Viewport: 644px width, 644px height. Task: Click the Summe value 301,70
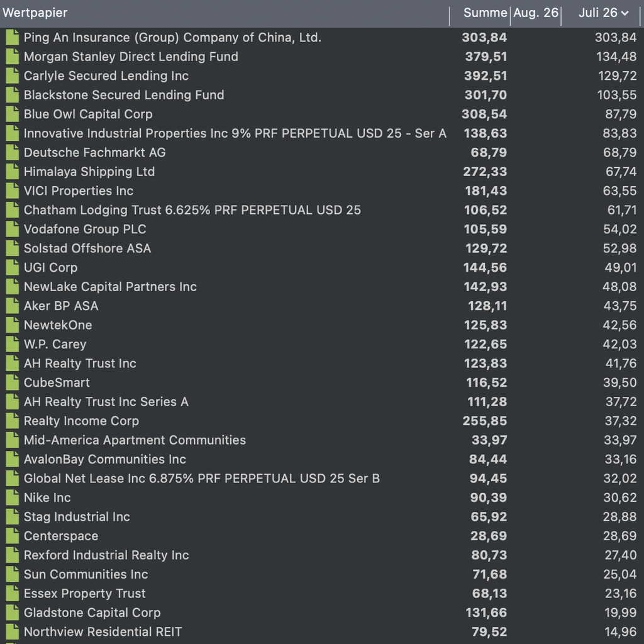coord(486,95)
